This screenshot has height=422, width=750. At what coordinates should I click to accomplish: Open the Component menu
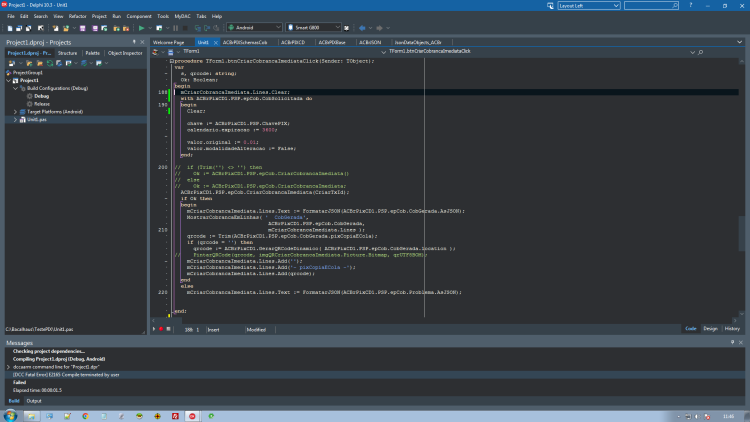[139, 16]
